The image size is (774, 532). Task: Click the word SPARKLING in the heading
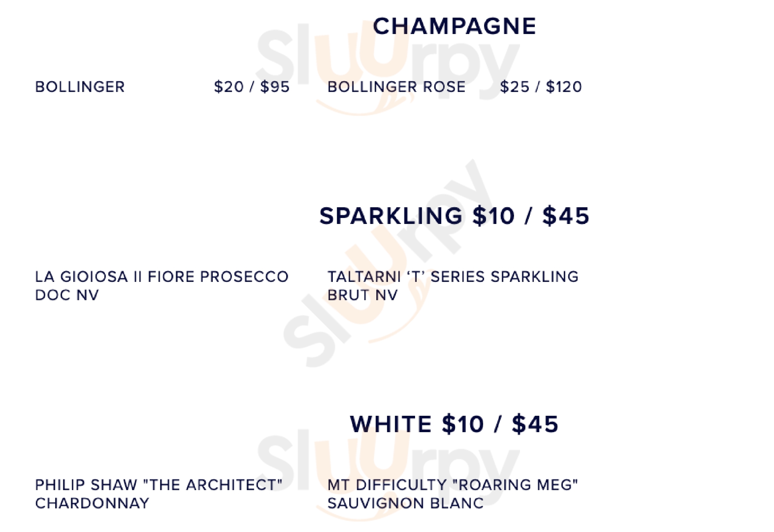pyautogui.click(x=391, y=216)
